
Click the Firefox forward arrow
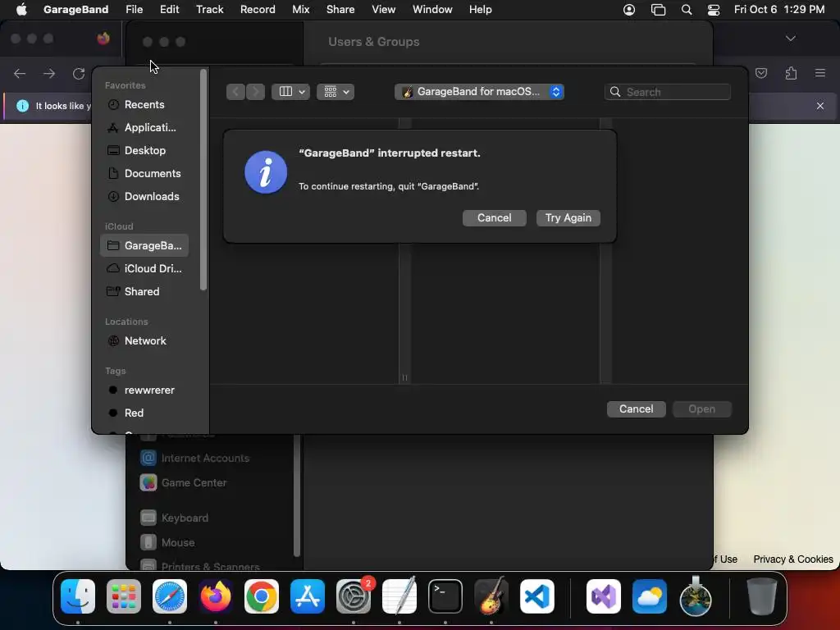(49, 73)
